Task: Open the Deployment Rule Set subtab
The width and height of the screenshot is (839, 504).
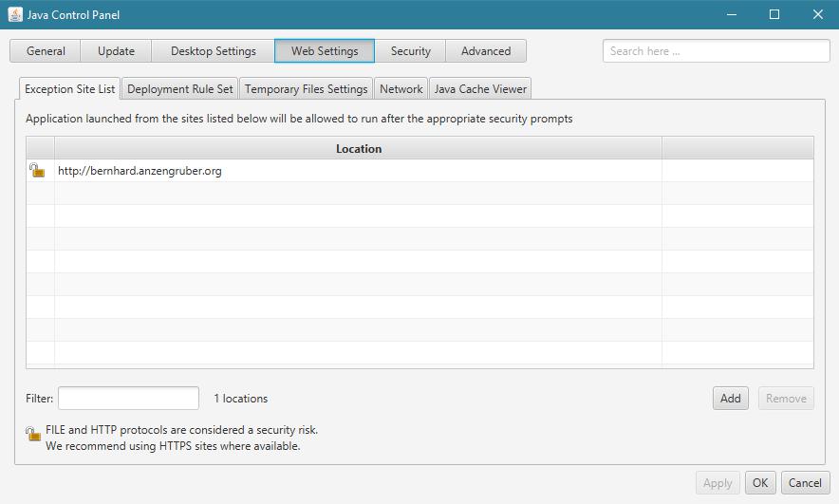Action: pos(179,89)
